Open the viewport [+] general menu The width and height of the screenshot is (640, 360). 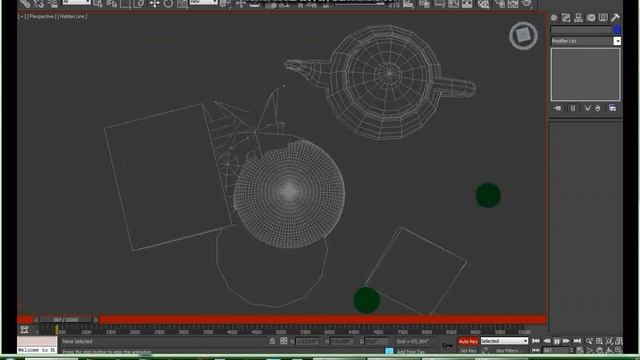click(x=22, y=16)
